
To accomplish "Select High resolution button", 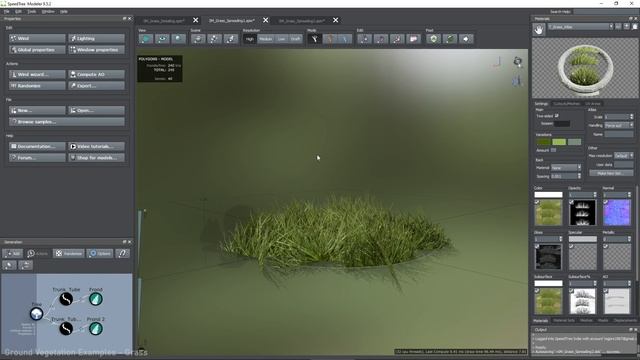I will click(249, 39).
